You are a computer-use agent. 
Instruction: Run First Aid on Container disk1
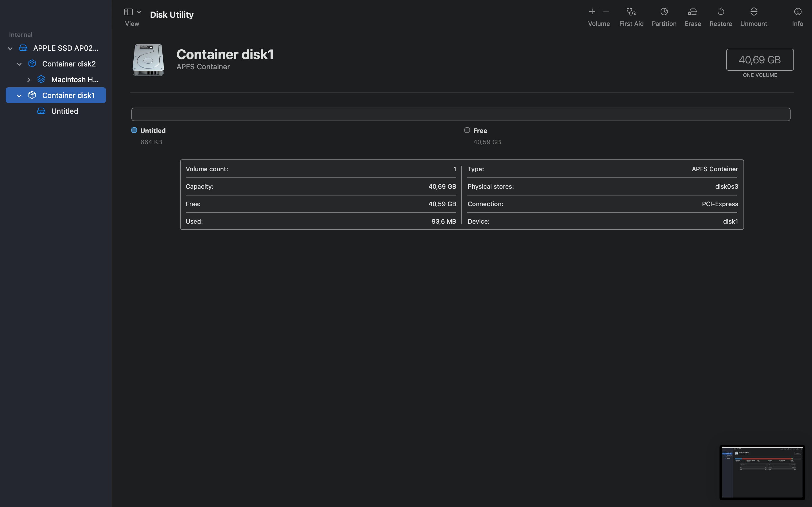pyautogui.click(x=631, y=16)
